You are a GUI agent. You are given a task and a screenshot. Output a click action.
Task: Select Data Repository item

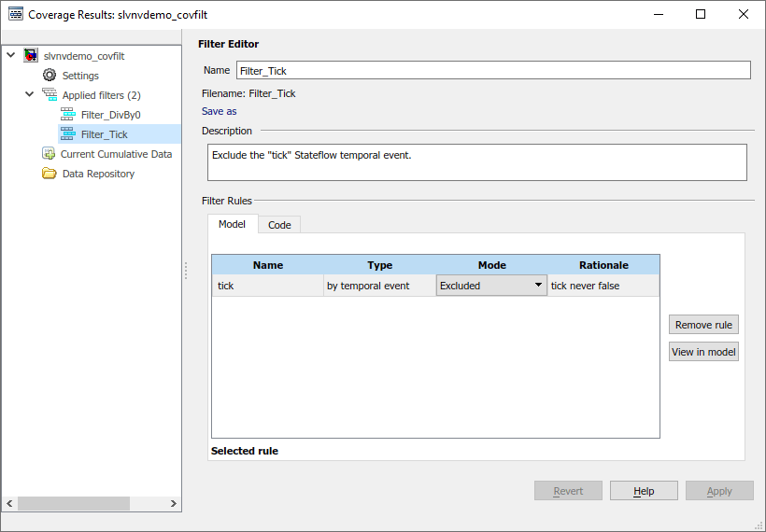point(98,174)
